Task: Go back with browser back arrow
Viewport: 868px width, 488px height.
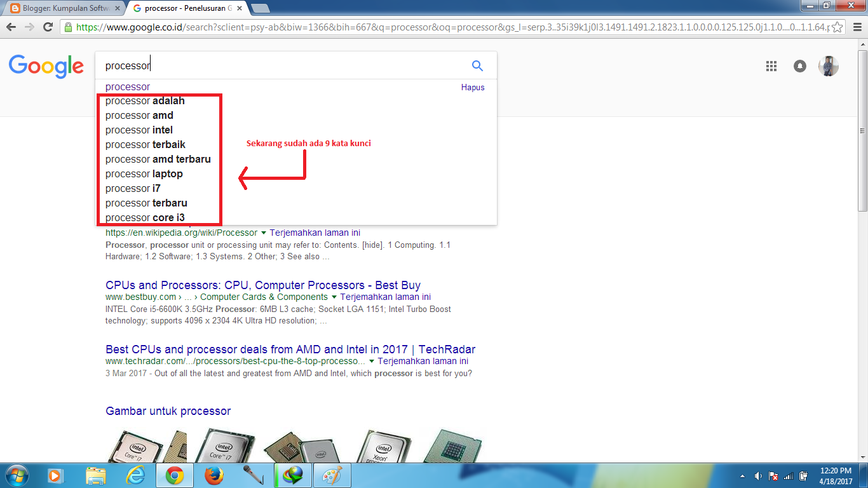Action: 11,27
